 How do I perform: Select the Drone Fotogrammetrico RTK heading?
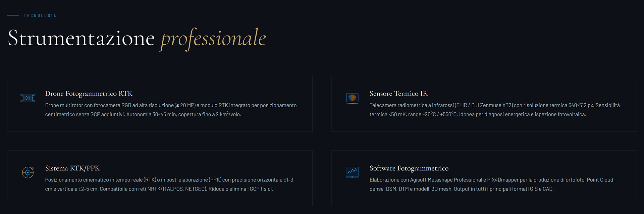(89, 94)
